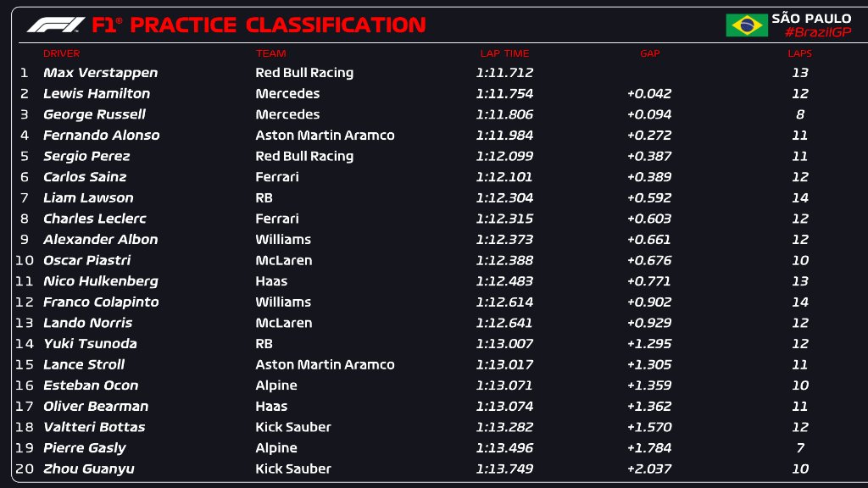Click the LAP TIME column header
The height and width of the screenshot is (488, 868).
point(504,53)
